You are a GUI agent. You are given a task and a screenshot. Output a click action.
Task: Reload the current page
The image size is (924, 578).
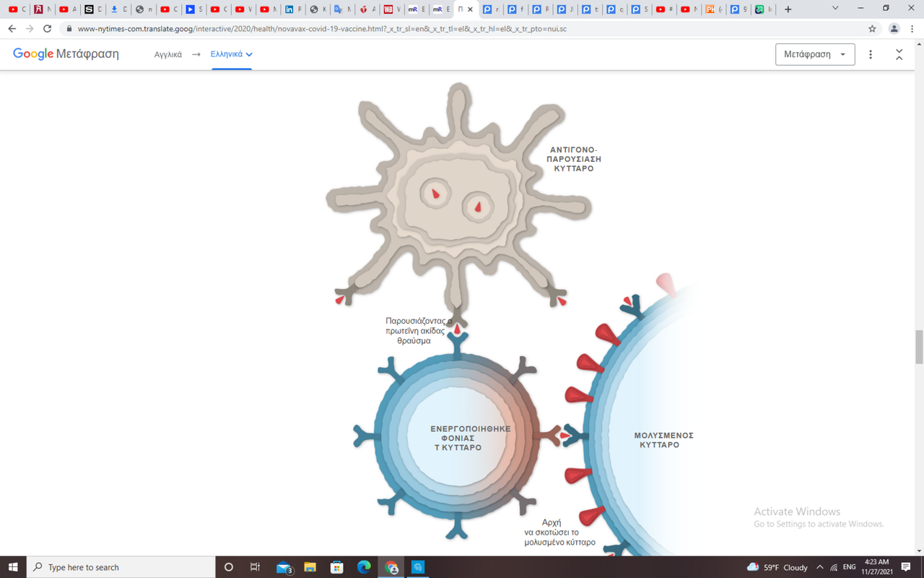[48, 29]
